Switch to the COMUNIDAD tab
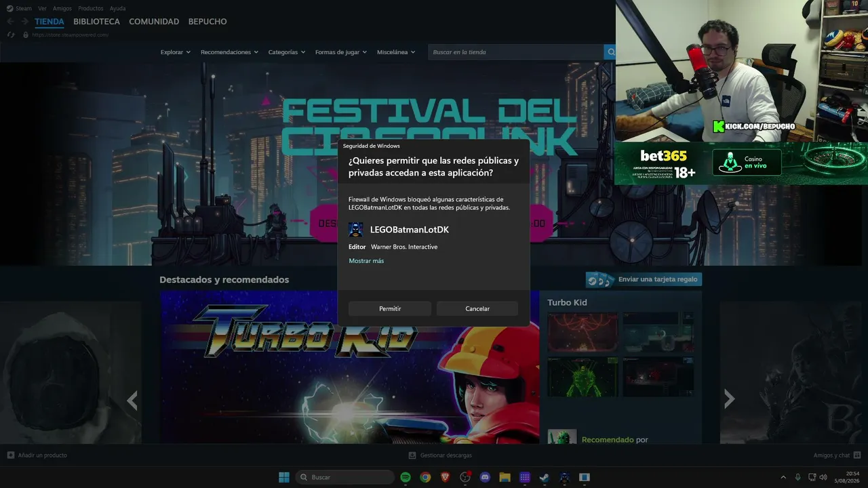 click(154, 22)
